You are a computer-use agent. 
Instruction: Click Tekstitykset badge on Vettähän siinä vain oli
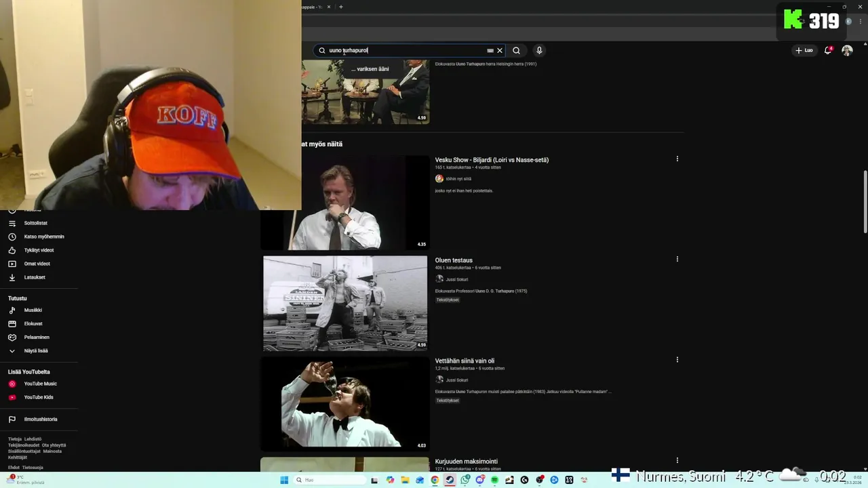tap(448, 400)
